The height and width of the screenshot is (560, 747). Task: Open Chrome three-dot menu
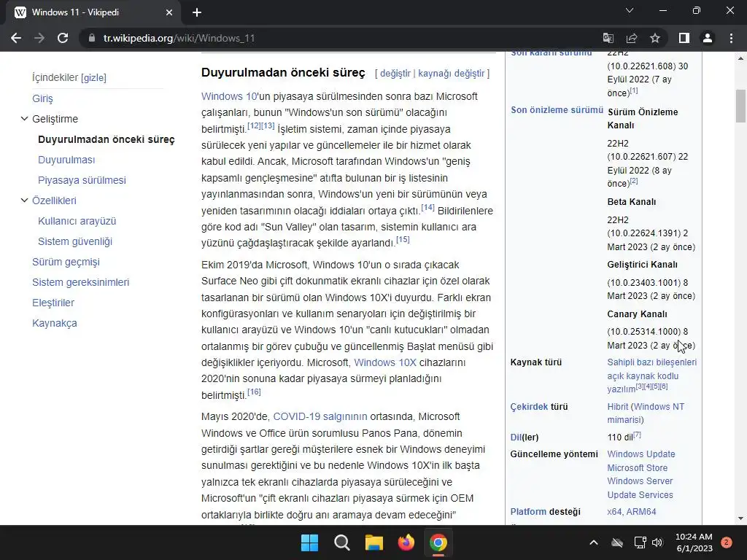coord(731,38)
